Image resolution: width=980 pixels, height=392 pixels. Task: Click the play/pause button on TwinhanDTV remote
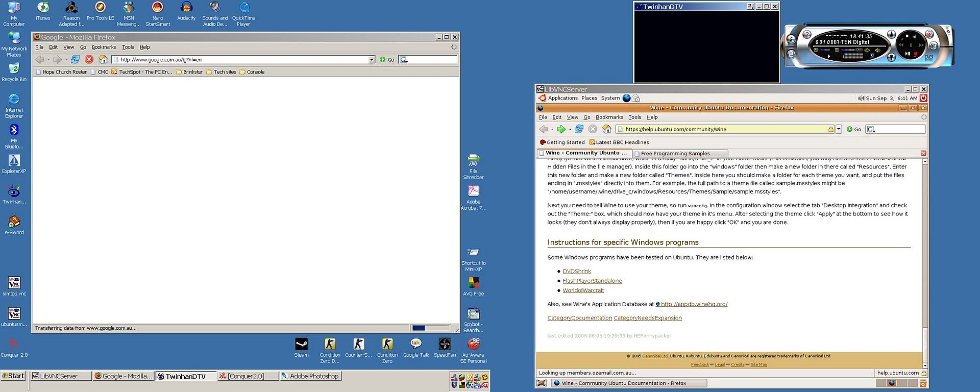908,54
